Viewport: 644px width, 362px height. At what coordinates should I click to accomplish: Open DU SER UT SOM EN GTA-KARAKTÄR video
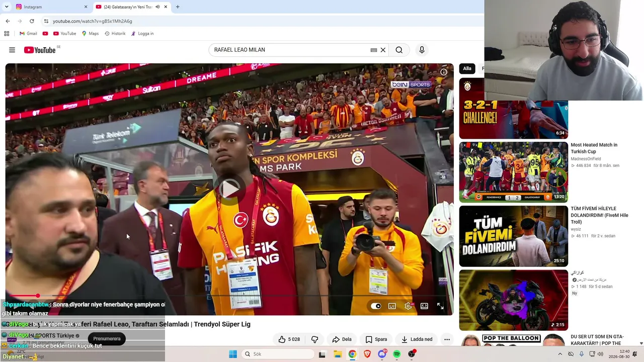click(597, 340)
